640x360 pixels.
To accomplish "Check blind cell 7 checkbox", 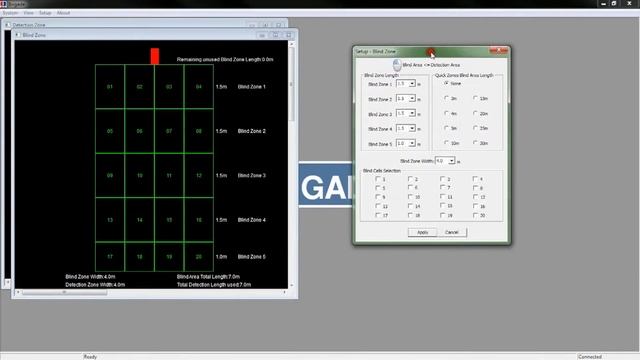I will coord(442,187).
